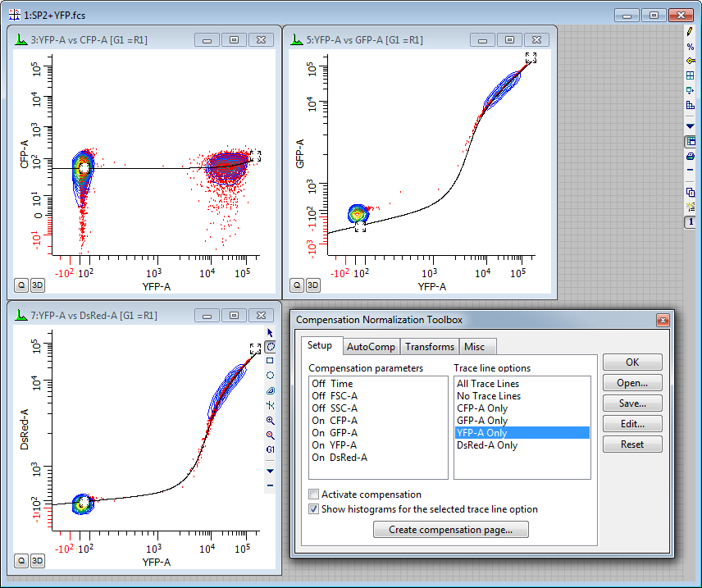Select the arrow pointer tool
Image resolution: width=702 pixels, height=588 pixels.
(271, 333)
